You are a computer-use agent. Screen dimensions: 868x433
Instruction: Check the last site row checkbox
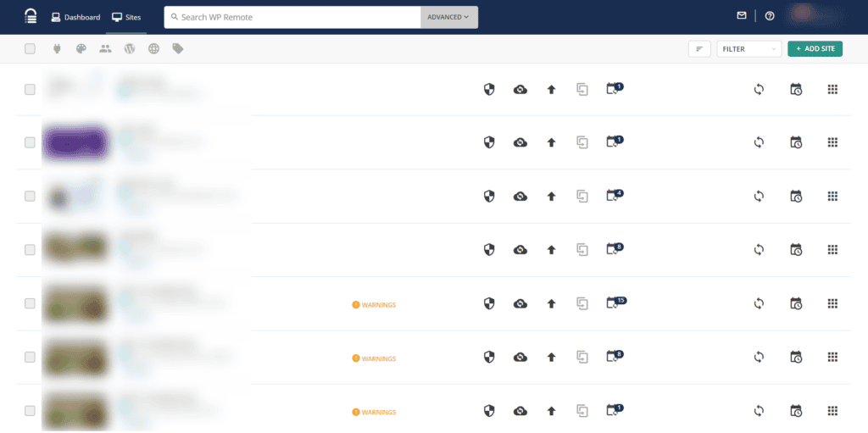[30, 411]
